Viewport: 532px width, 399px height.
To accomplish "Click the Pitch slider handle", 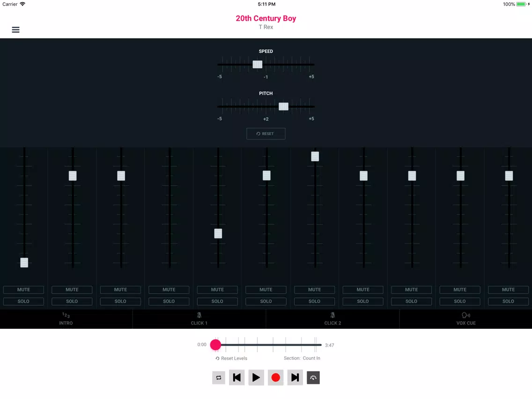I will tap(284, 106).
